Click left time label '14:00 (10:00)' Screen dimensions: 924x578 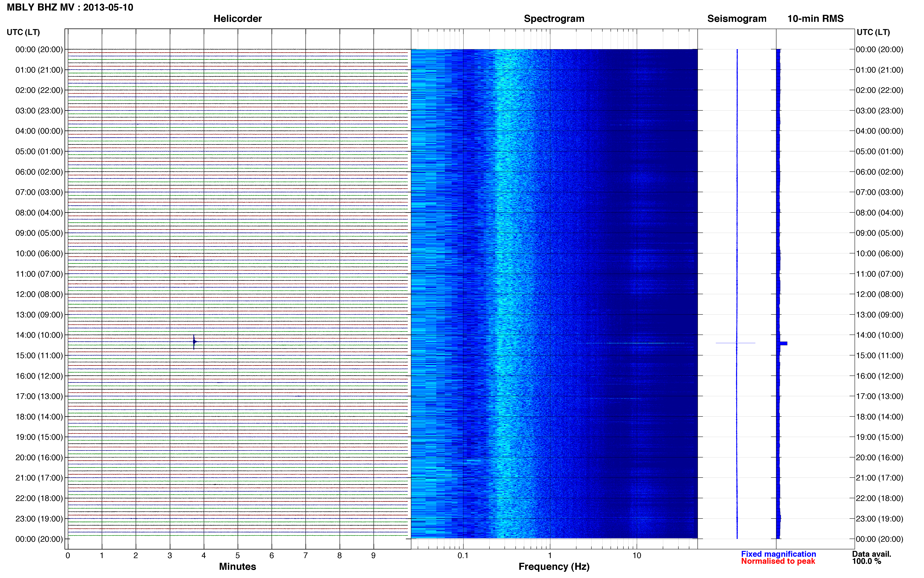(39, 335)
